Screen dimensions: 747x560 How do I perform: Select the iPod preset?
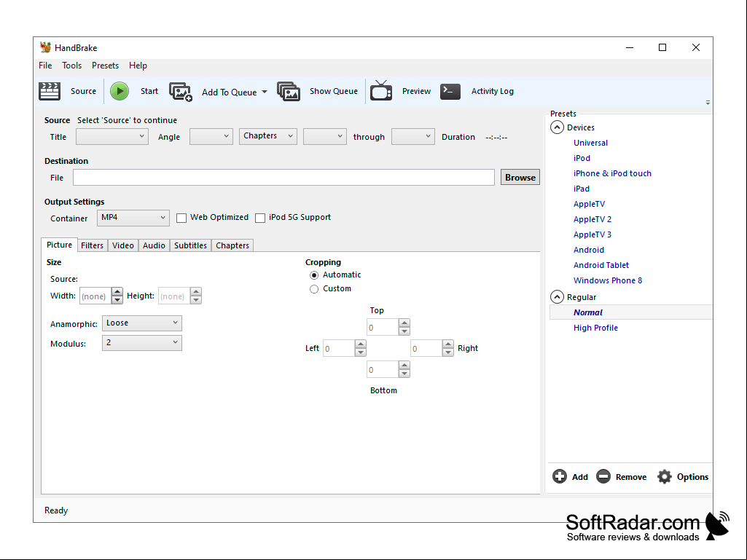[582, 158]
